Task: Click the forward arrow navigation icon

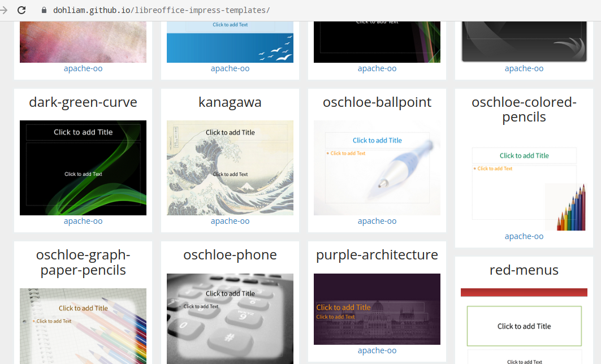Action: [x=3, y=10]
